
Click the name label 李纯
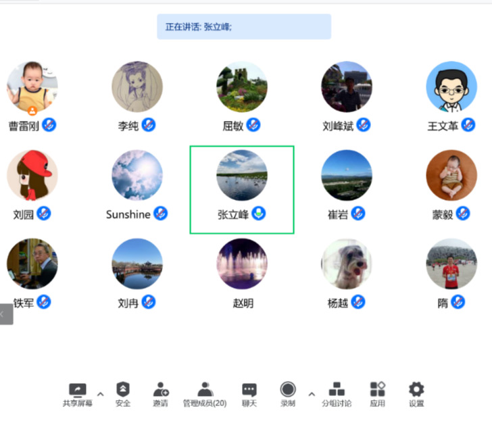pos(128,126)
